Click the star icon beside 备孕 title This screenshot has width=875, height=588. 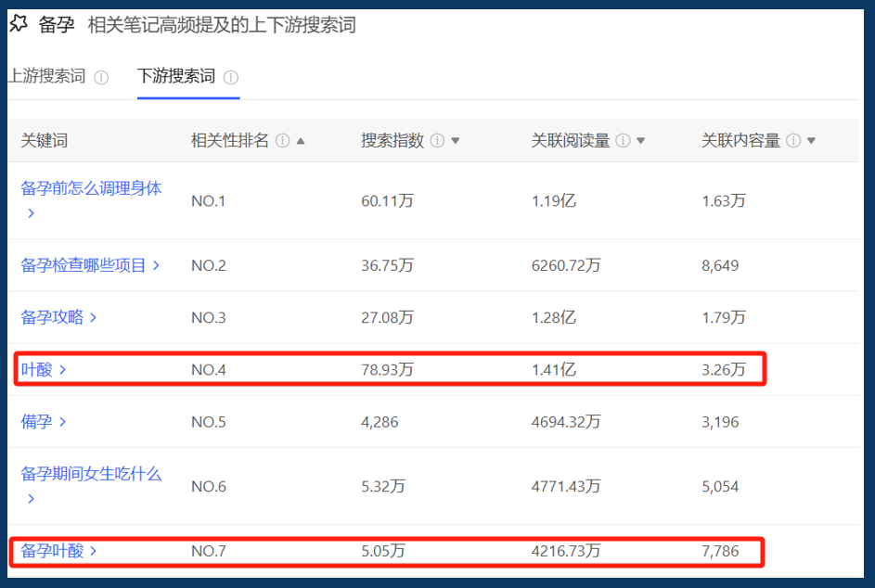tap(19, 23)
